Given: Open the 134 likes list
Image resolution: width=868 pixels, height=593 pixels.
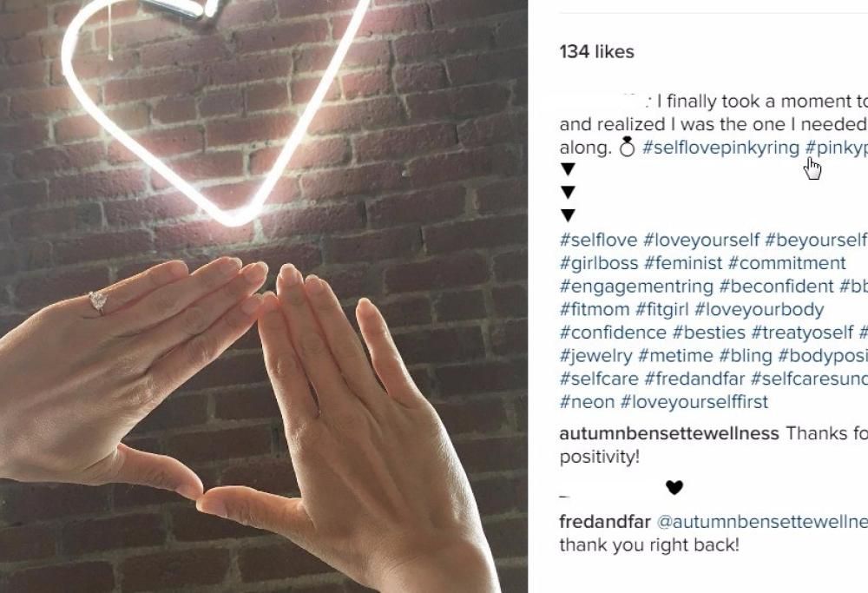Looking at the screenshot, I should coord(596,52).
